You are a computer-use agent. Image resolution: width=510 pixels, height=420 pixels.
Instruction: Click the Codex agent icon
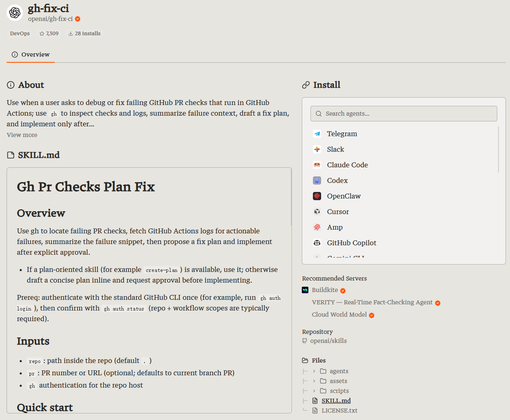click(x=317, y=180)
